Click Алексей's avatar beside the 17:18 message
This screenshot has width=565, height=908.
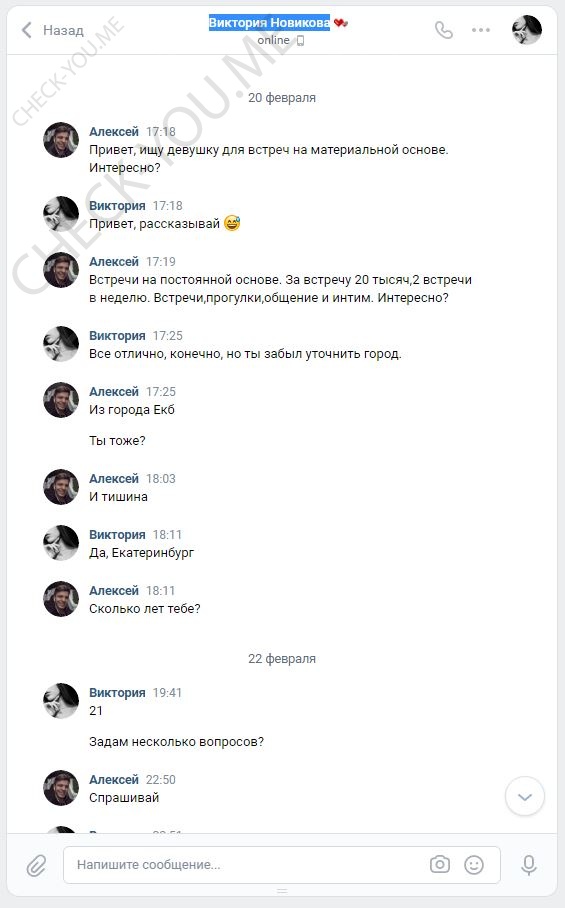pyautogui.click(x=61, y=140)
